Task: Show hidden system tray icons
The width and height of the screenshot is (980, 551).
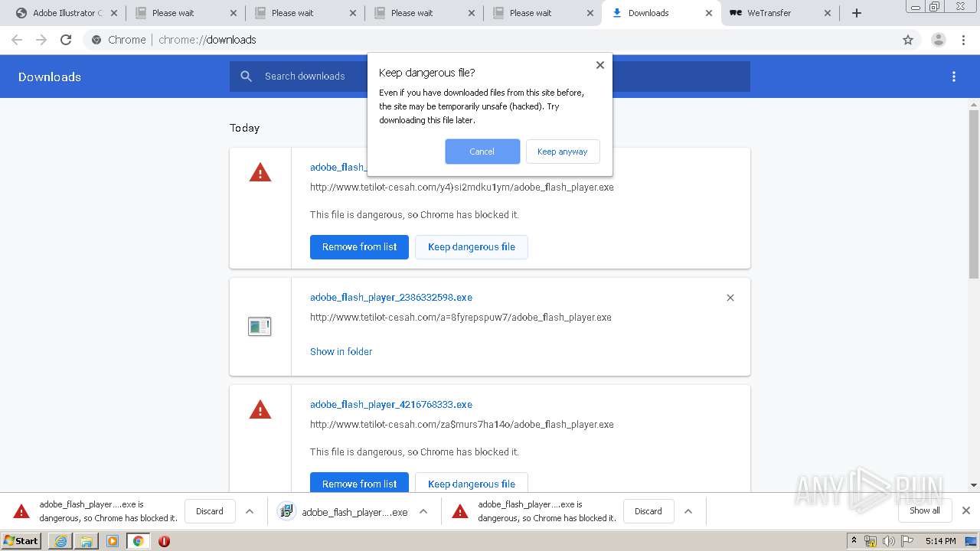Action: pyautogui.click(x=854, y=541)
